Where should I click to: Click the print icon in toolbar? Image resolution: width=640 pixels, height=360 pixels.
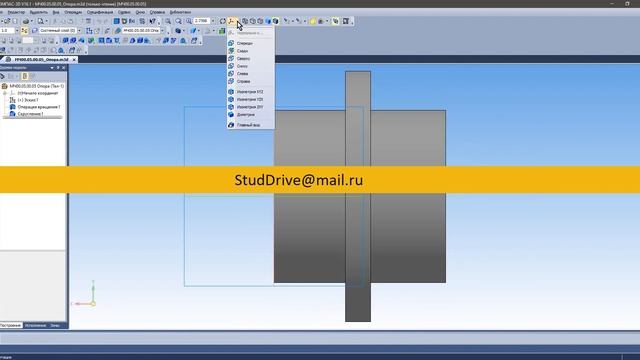pos(26,21)
